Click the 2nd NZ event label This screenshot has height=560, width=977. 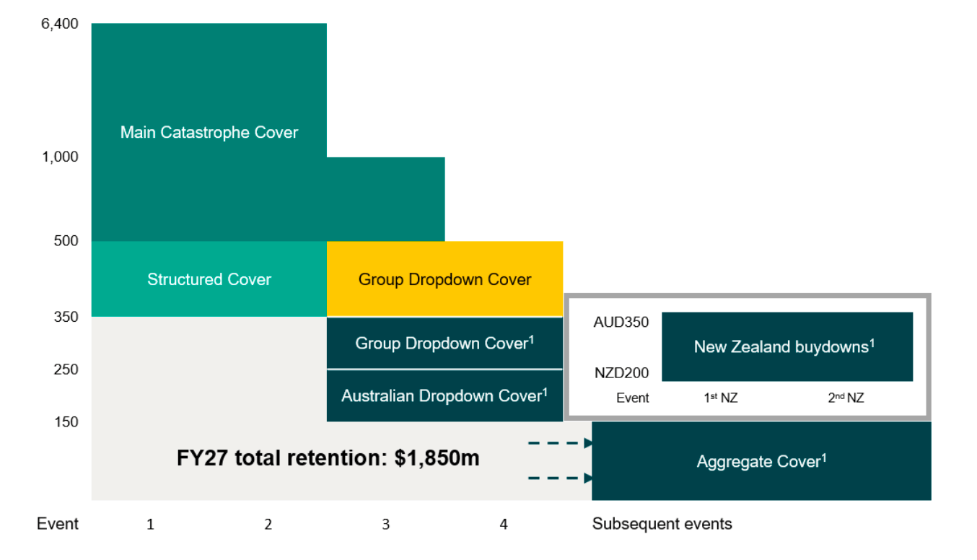pos(846,398)
